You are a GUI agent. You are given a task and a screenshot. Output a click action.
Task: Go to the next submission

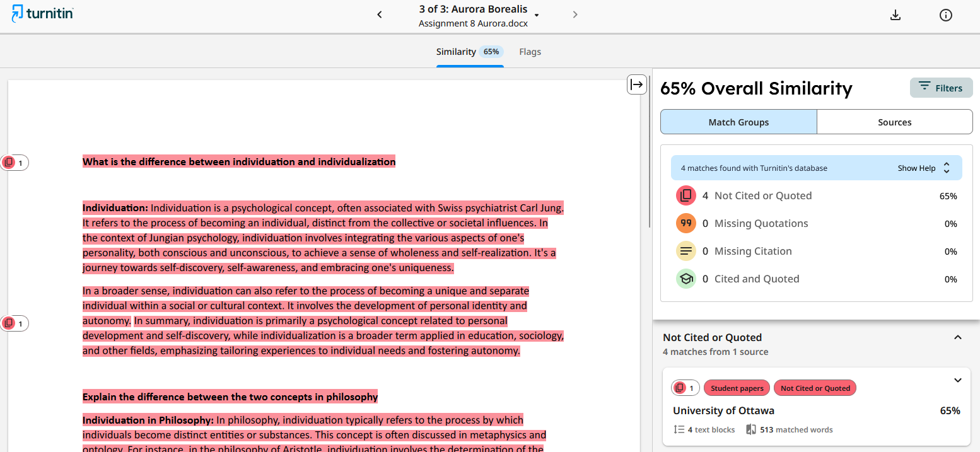pos(575,14)
